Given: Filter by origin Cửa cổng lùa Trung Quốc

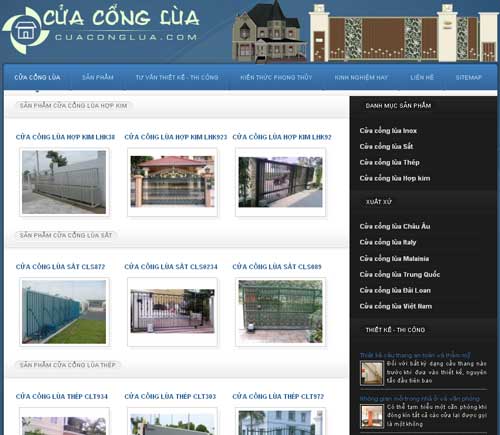Looking at the screenshot, I should pyautogui.click(x=400, y=274).
